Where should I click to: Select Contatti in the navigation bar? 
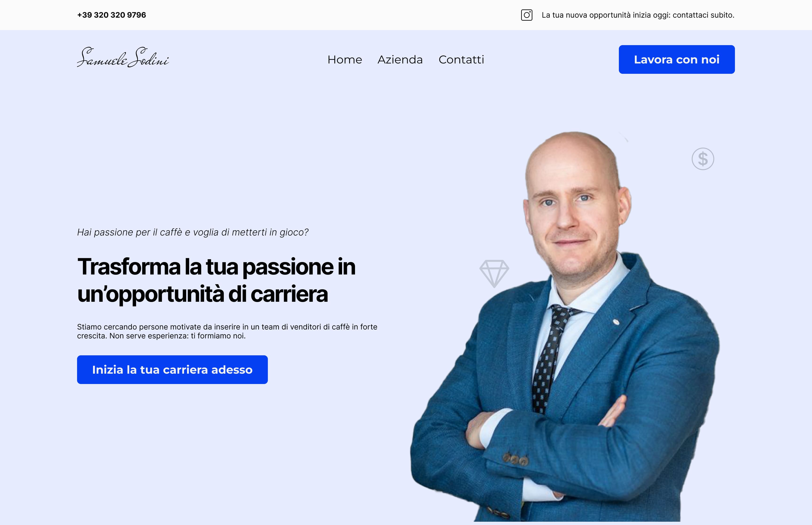[x=461, y=59]
